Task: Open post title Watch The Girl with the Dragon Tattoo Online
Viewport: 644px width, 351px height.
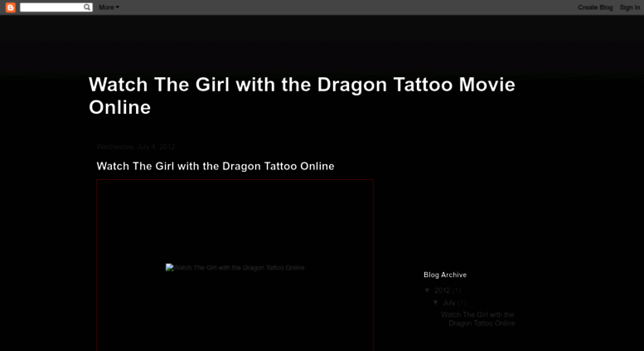Action: coord(215,166)
